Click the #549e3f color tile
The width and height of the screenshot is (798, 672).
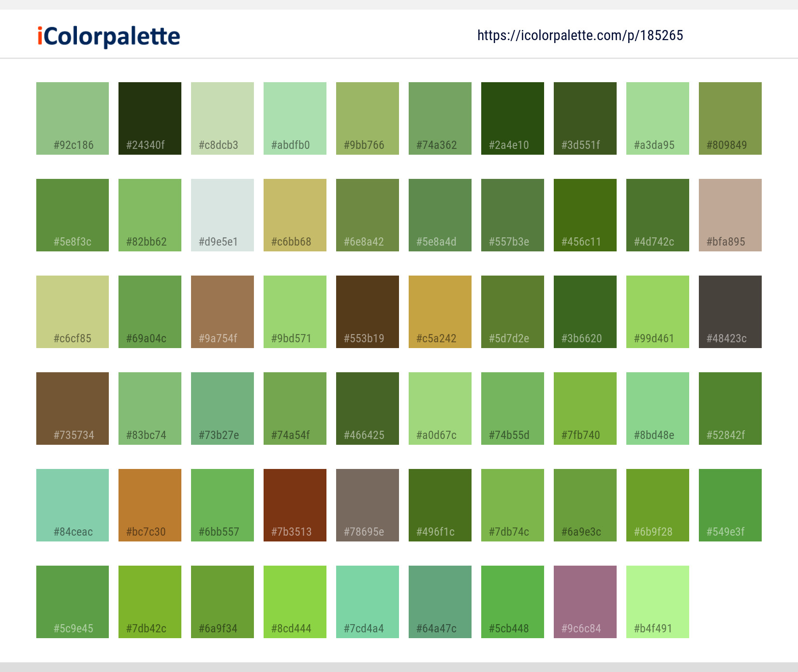pyautogui.click(x=730, y=505)
